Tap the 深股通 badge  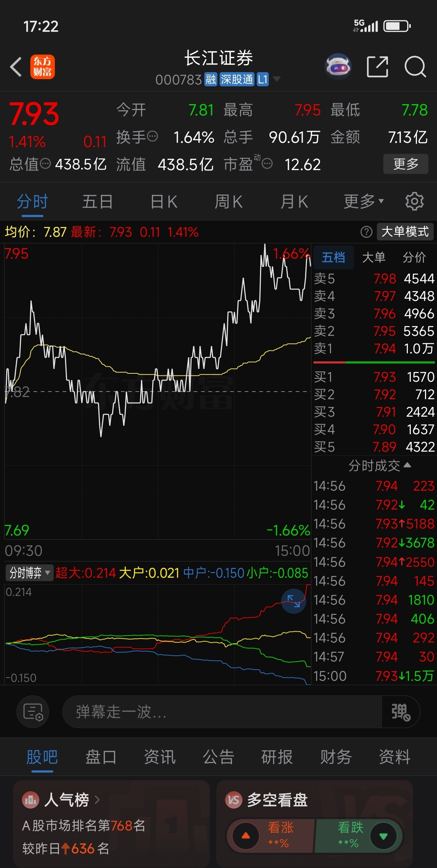click(x=237, y=79)
